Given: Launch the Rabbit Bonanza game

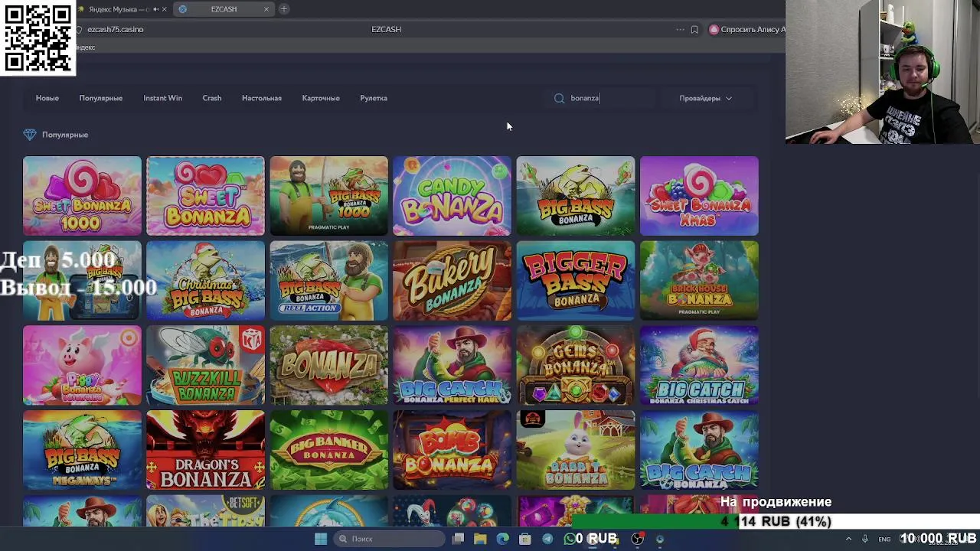Looking at the screenshot, I should (x=576, y=451).
